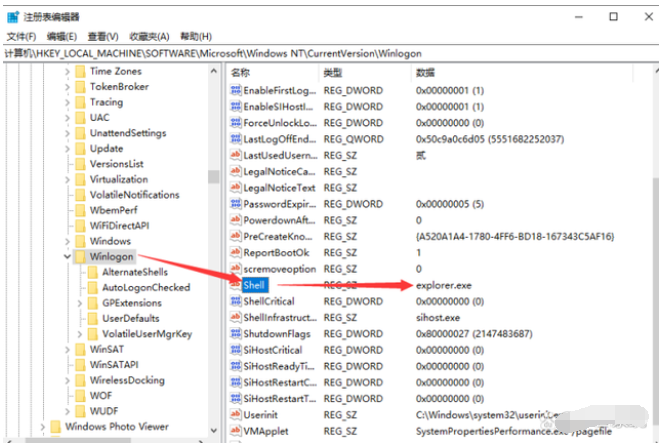Click the registry path address bar
The image size is (665, 448).
pyautogui.click(x=330, y=52)
